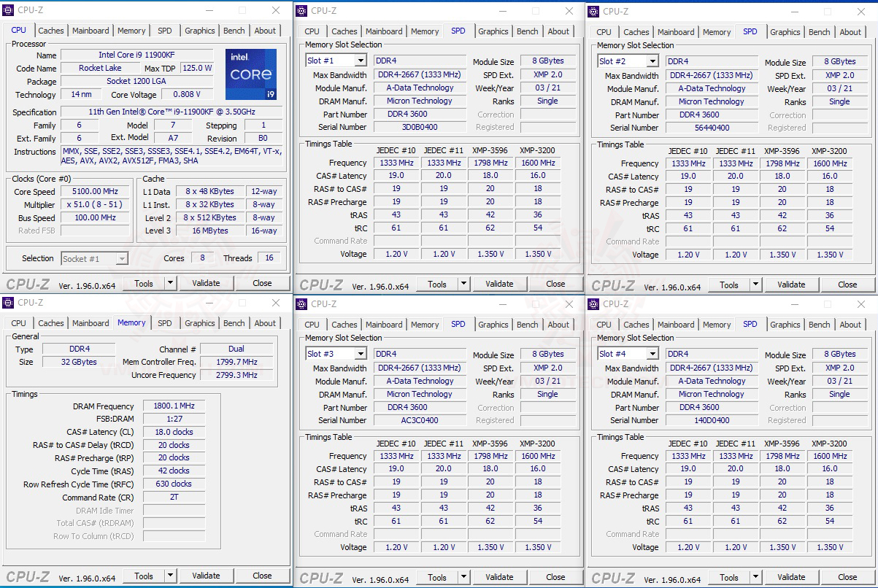Screen dimensions: 878x588
Task: Click the DRAM Frequency value 1800.1 MHz
Action: tap(174, 406)
